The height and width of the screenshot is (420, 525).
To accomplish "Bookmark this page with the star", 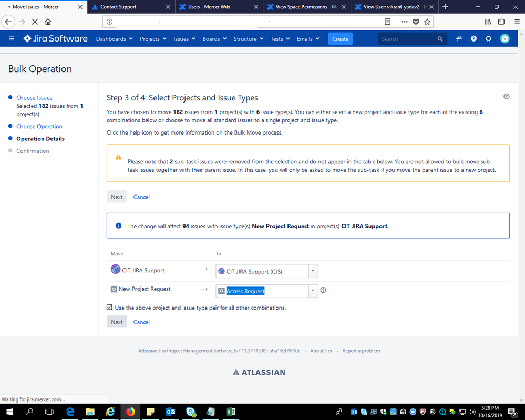I will click(427, 22).
